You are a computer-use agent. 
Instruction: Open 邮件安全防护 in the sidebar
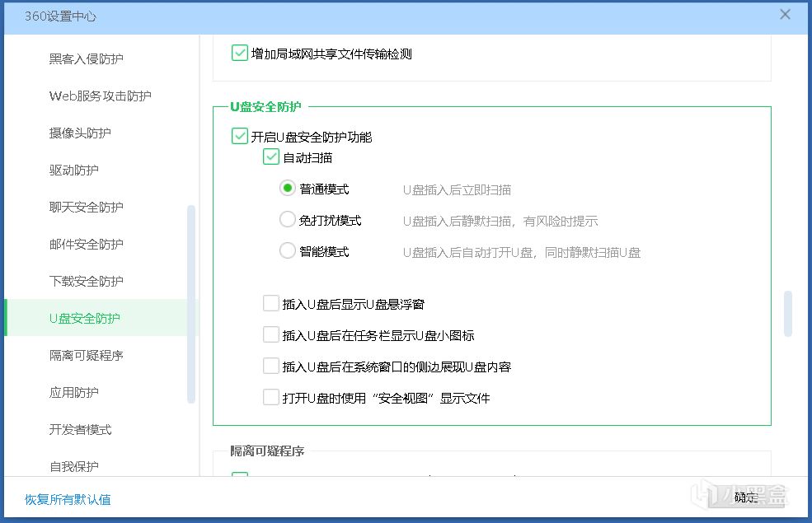coord(87,244)
